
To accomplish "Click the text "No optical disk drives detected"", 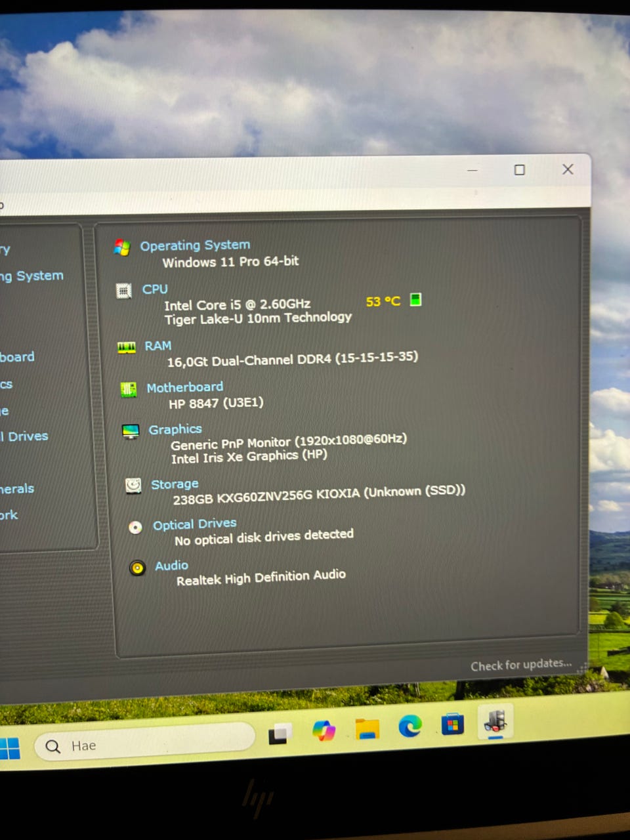I will [x=264, y=537].
